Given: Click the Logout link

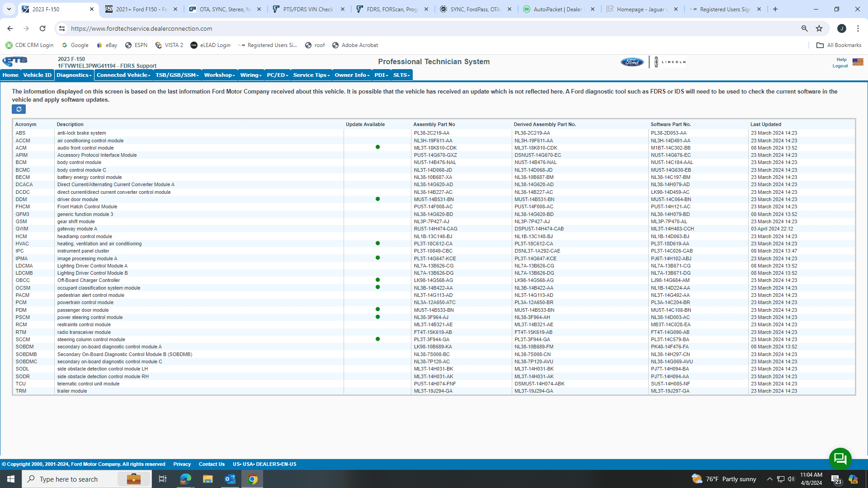Looking at the screenshot, I should click(x=840, y=66).
